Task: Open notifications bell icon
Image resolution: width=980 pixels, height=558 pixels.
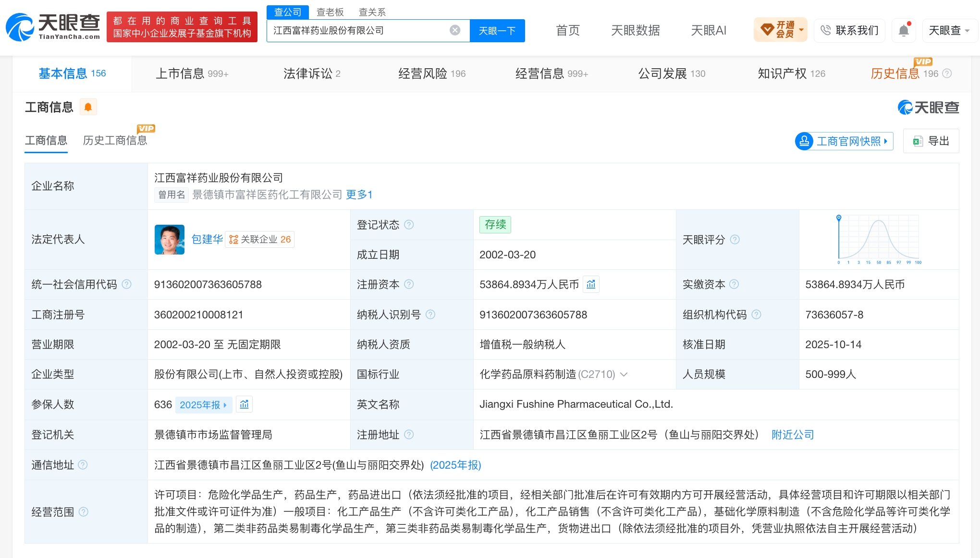Action: tap(903, 31)
